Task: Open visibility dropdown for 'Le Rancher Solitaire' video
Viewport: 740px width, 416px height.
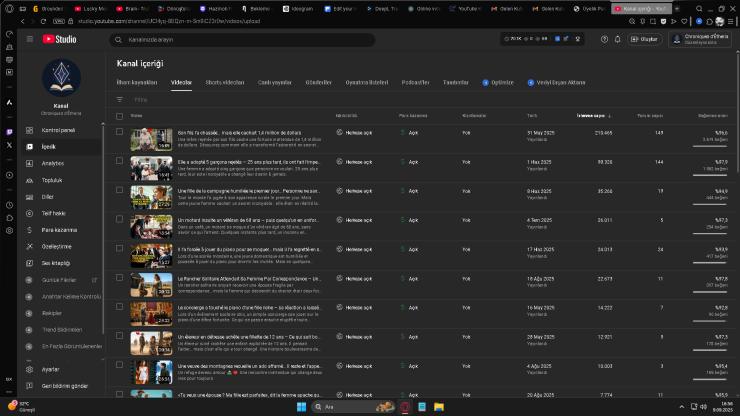Action: click(x=354, y=279)
